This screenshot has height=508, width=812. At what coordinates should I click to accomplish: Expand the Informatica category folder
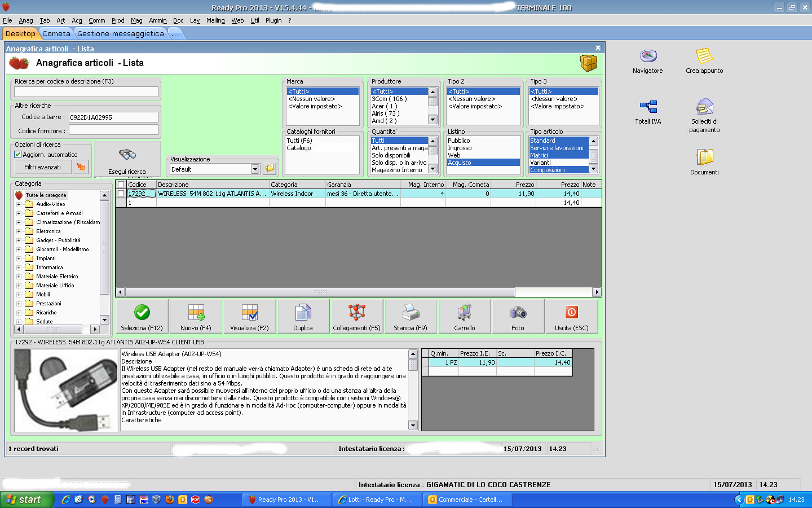coord(19,268)
